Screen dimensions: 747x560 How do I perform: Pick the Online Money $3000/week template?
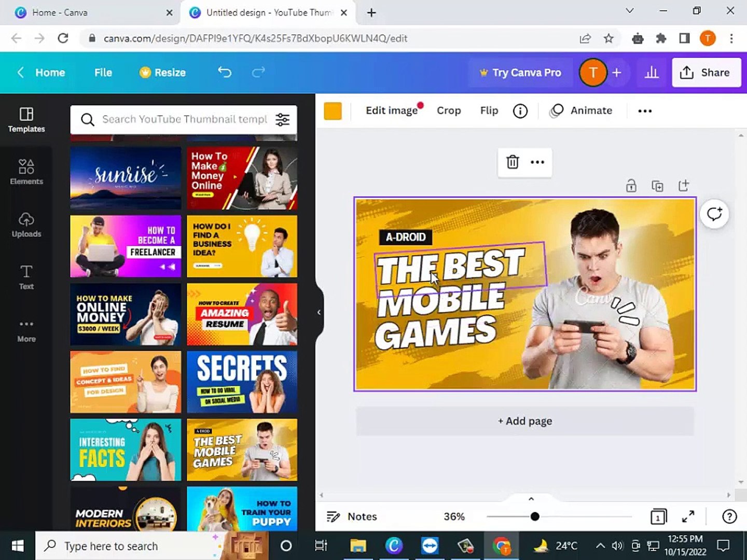[x=126, y=314]
